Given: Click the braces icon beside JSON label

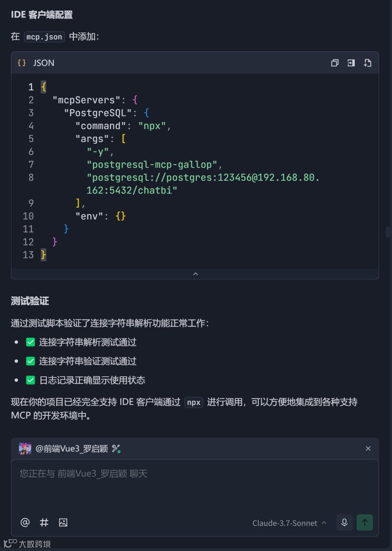Looking at the screenshot, I should tap(22, 63).
